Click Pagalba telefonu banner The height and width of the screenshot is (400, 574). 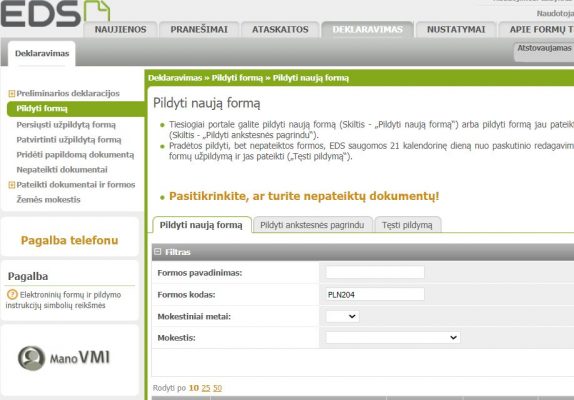70,240
